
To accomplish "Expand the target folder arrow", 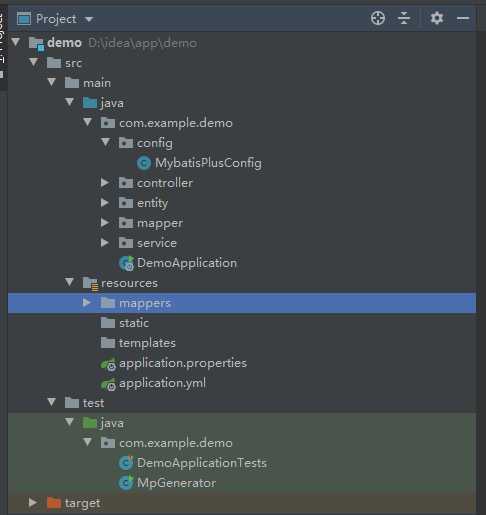I will (33, 502).
